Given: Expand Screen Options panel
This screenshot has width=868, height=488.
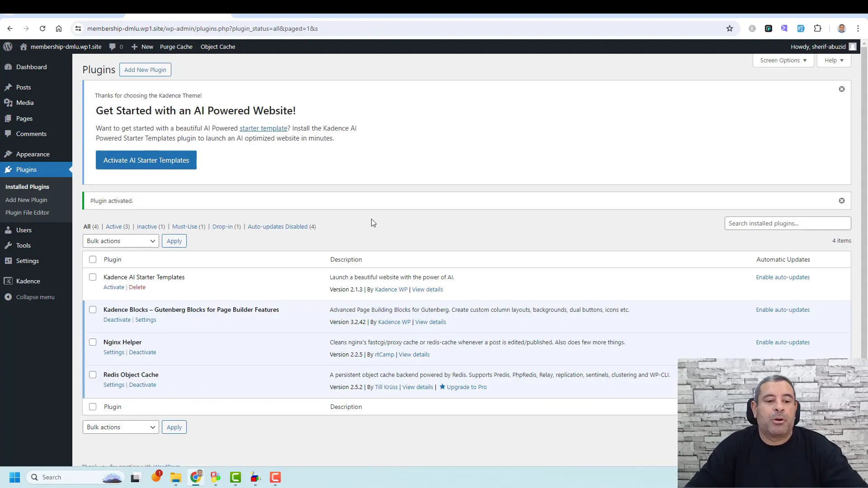Looking at the screenshot, I should [783, 61].
